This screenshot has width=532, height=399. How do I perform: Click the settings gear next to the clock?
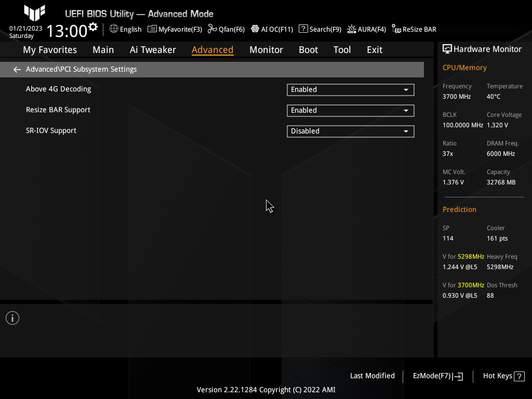click(x=93, y=27)
